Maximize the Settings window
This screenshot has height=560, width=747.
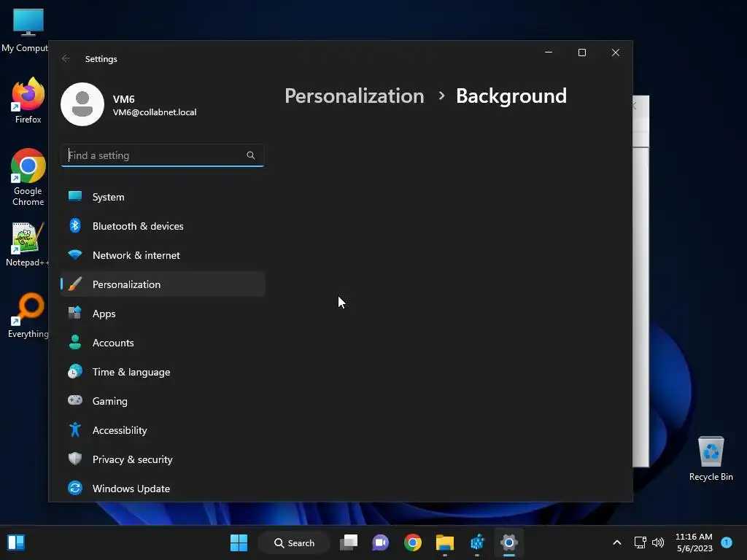tap(581, 52)
